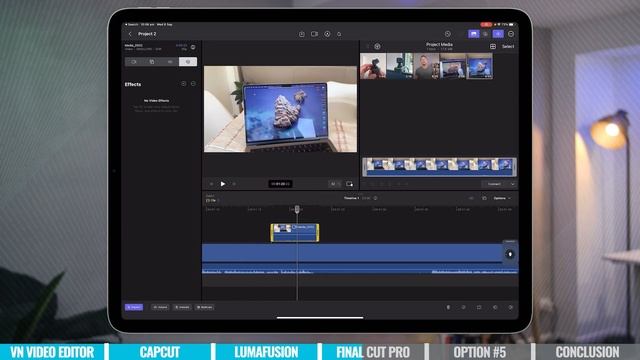Click the small bell-shaped icon in top toolbar

(x=339, y=34)
